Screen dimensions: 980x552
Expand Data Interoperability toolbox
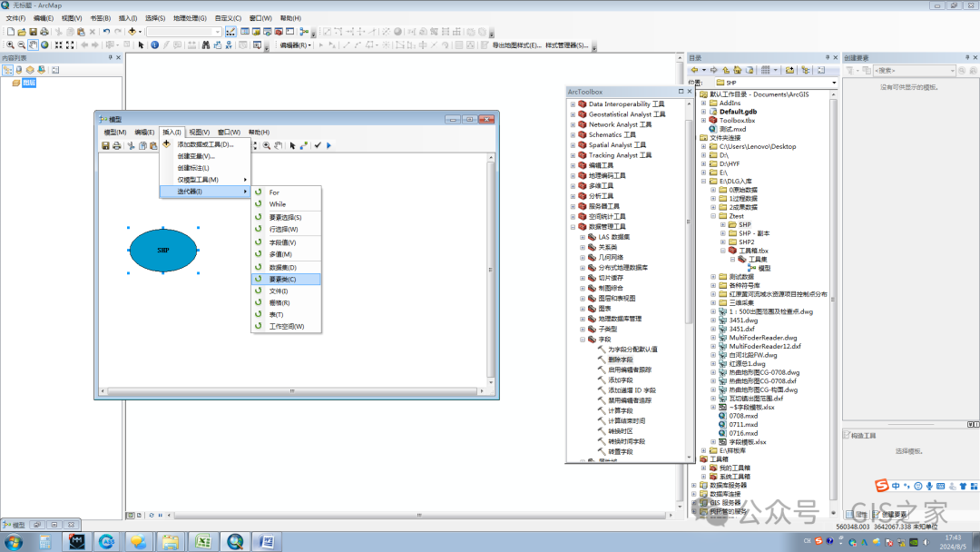(573, 104)
